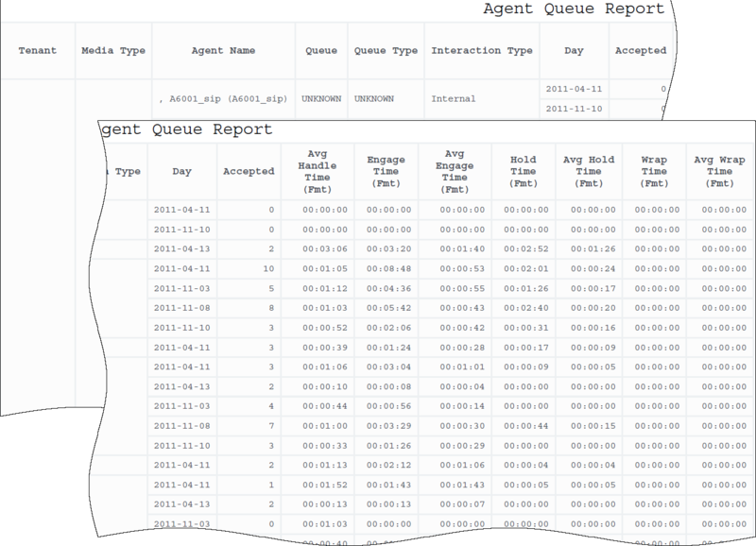Click the Tenant column header

[x=37, y=49]
